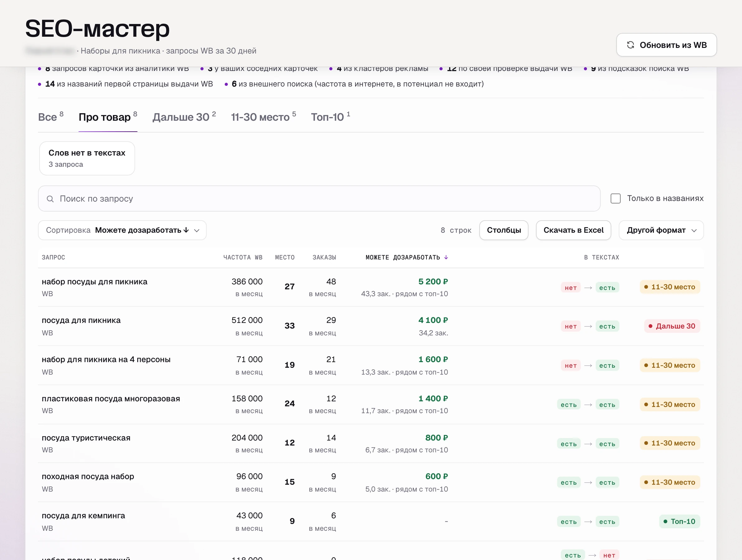Image resolution: width=742 pixels, height=560 pixels.
Task: Click Скачать в Excel button
Action: click(573, 230)
